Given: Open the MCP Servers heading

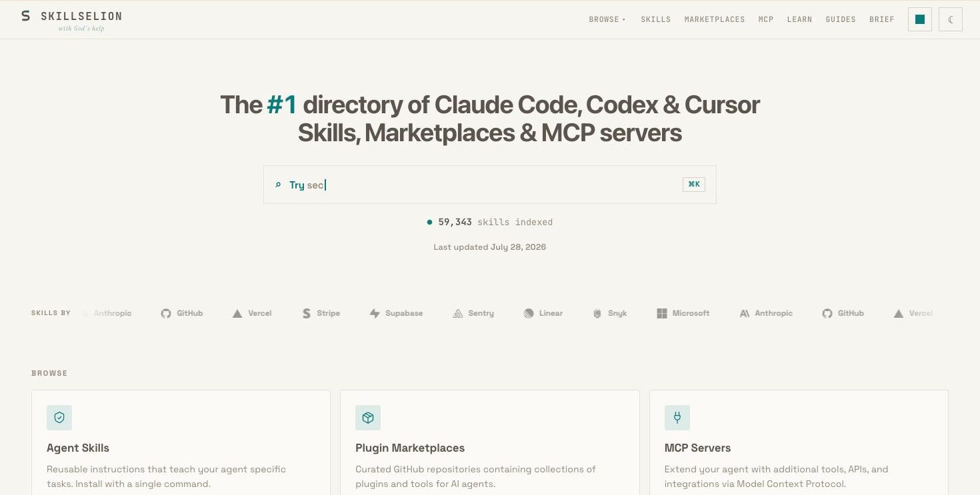Looking at the screenshot, I should click(x=698, y=448).
